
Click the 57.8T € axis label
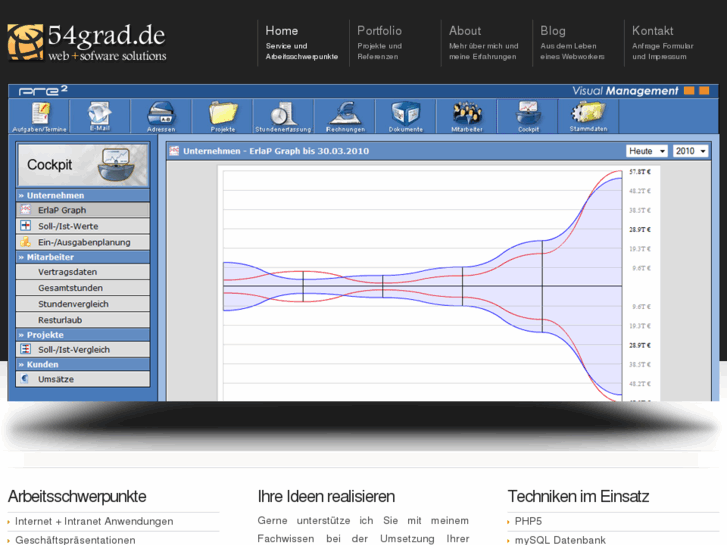coord(640,172)
